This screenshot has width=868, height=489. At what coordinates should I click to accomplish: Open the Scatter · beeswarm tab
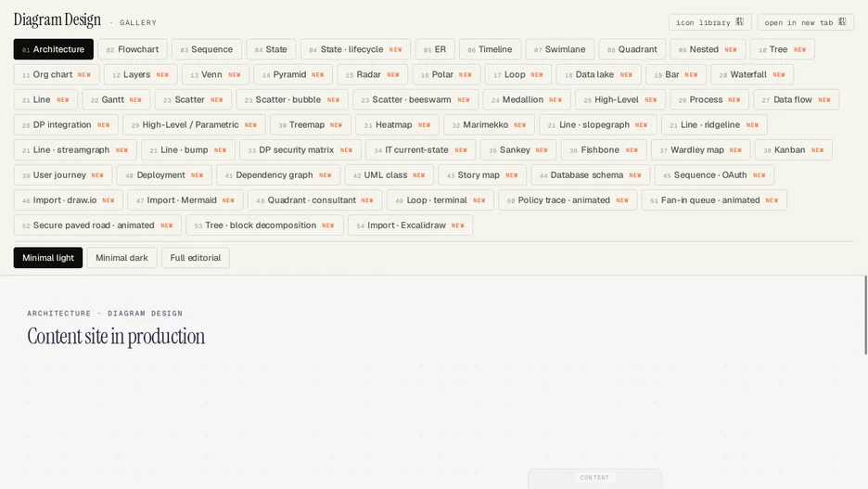click(415, 99)
